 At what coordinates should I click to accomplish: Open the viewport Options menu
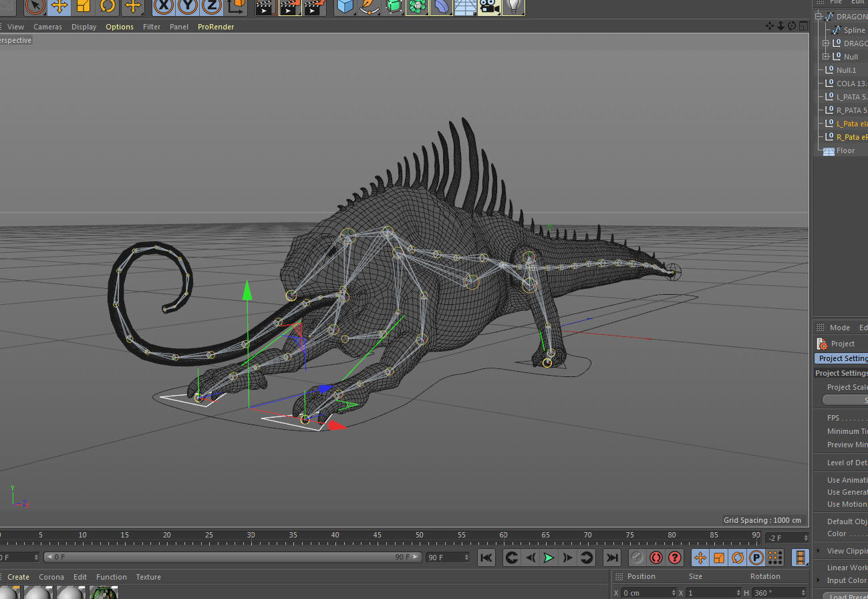click(x=120, y=27)
